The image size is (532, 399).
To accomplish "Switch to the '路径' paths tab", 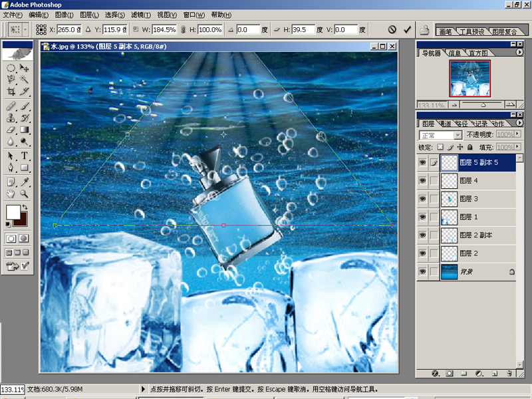I will click(x=461, y=124).
